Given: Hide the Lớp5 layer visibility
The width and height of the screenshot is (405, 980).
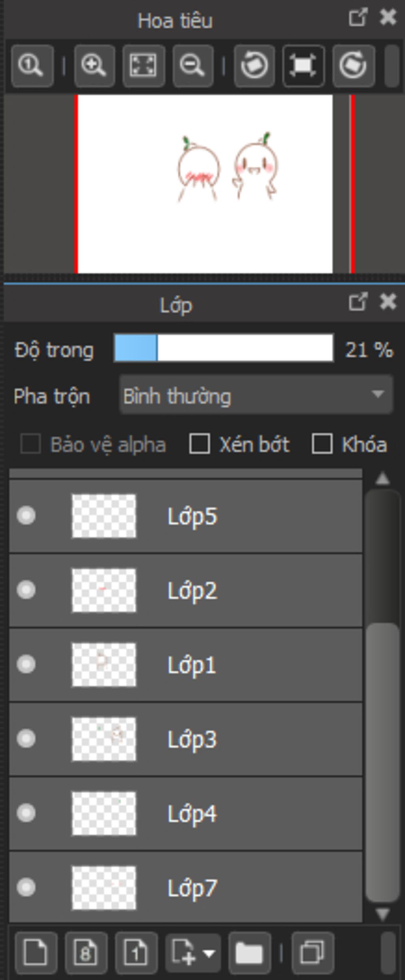Looking at the screenshot, I should (x=26, y=516).
